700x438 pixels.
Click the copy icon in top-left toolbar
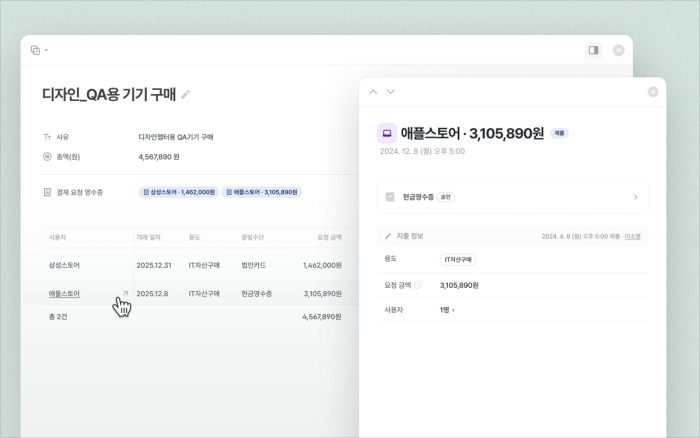click(x=35, y=50)
